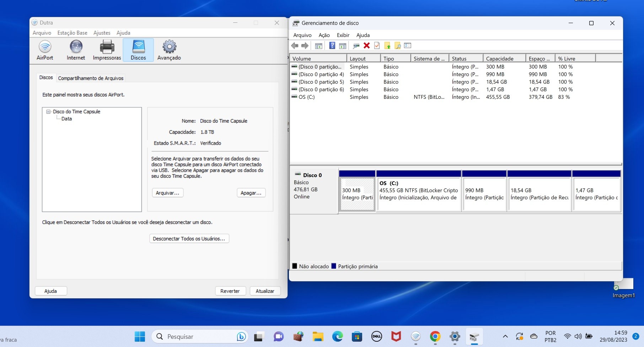
Task: Select the Discos toolbar icon
Action: [138, 50]
